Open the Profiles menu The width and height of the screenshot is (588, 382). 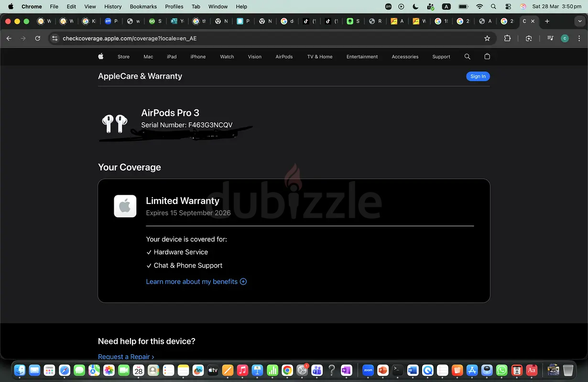click(174, 7)
